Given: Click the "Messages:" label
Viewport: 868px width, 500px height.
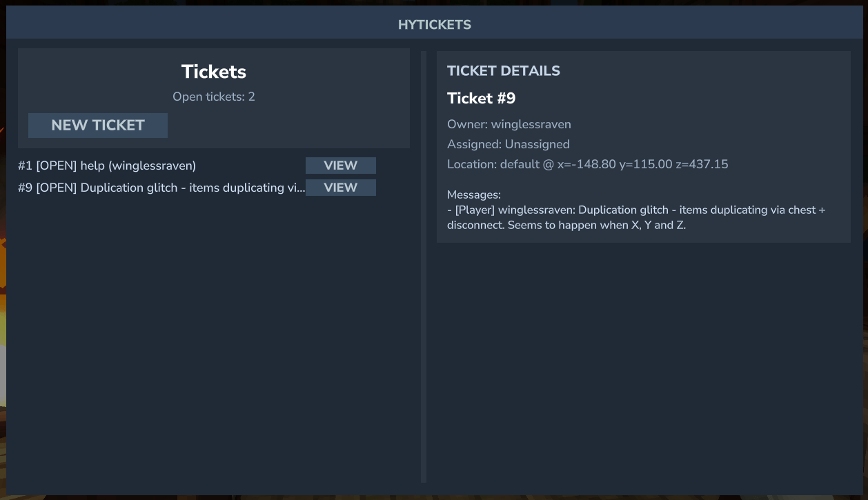Looking at the screenshot, I should click(474, 195).
